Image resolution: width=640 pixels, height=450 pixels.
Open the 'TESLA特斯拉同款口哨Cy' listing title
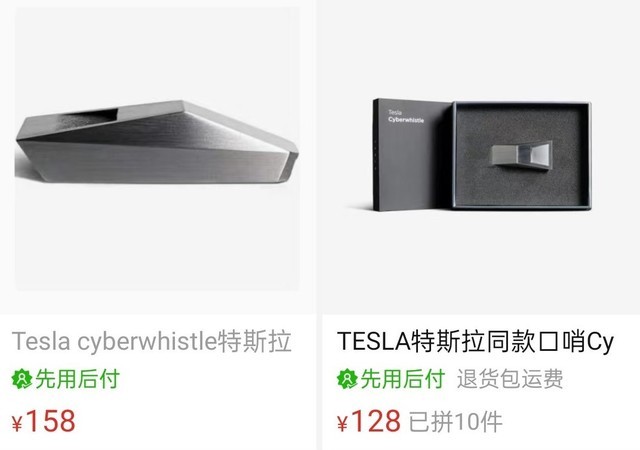click(x=475, y=341)
